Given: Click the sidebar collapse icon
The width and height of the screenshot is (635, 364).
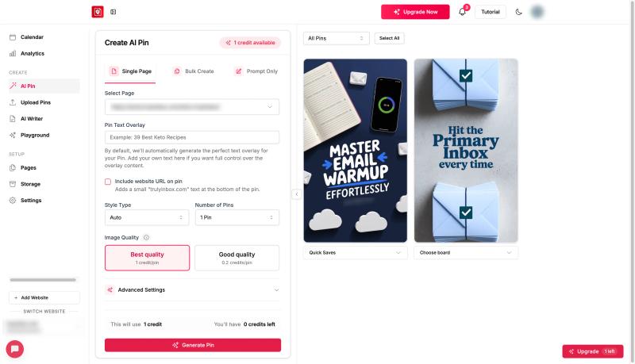Looking at the screenshot, I should (114, 12).
